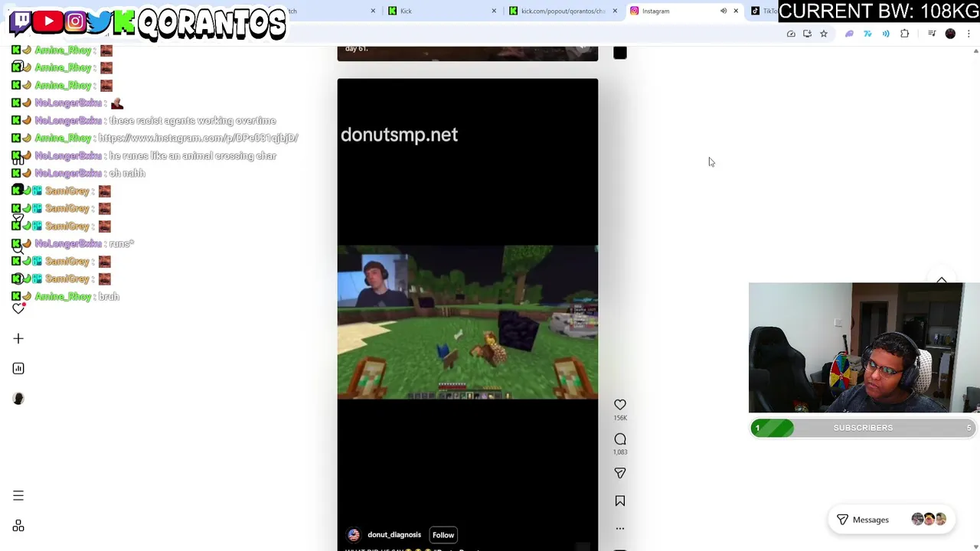The height and width of the screenshot is (551, 980).
Task: Click the teal extension icon in toolbar
Action: [867, 34]
